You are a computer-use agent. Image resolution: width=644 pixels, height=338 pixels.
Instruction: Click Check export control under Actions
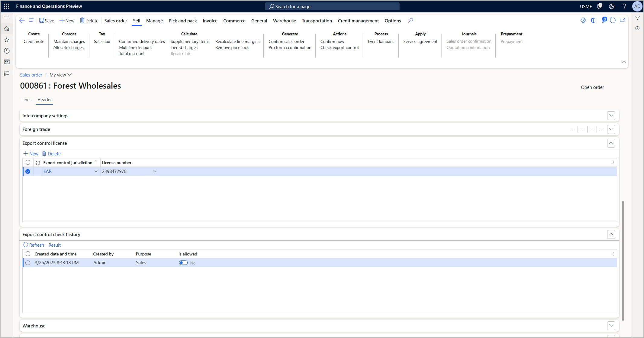tap(339, 47)
